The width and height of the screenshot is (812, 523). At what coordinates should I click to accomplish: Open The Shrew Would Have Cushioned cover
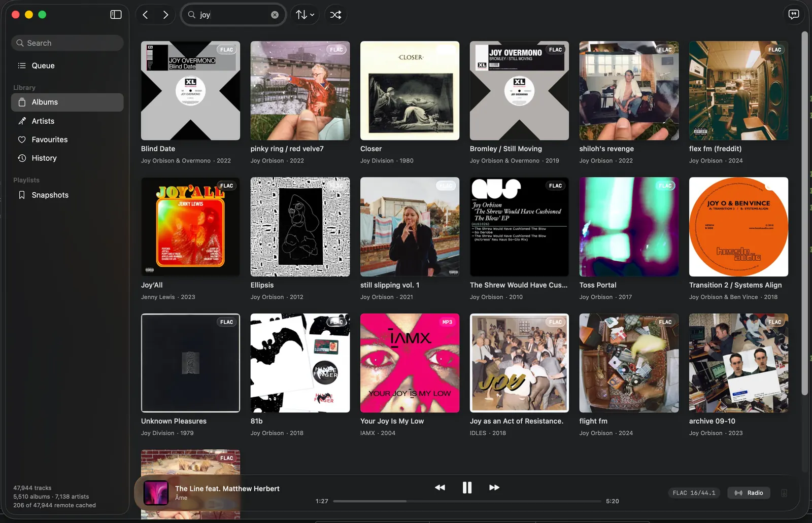pos(519,227)
